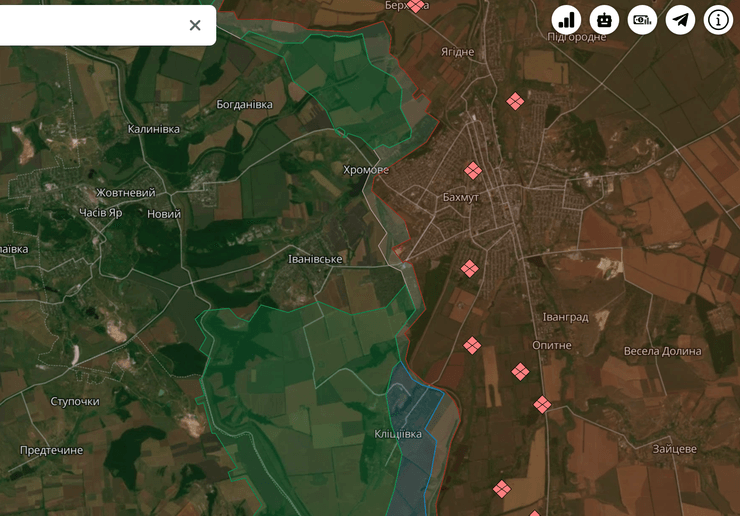Open the Telegram paper plane icon
The image size is (740, 516).
[680, 19]
